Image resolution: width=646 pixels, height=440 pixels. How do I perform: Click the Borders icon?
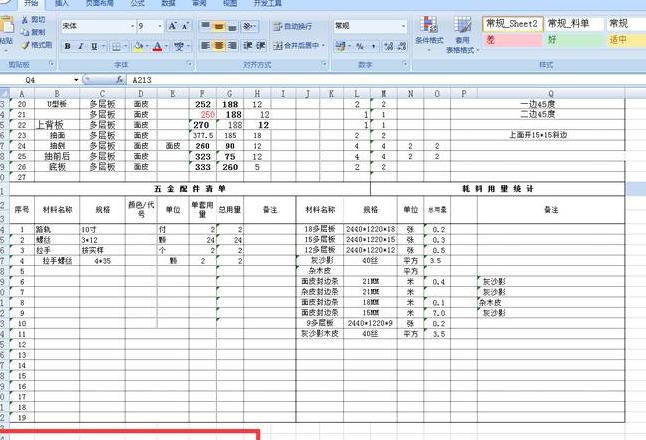[x=117, y=46]
